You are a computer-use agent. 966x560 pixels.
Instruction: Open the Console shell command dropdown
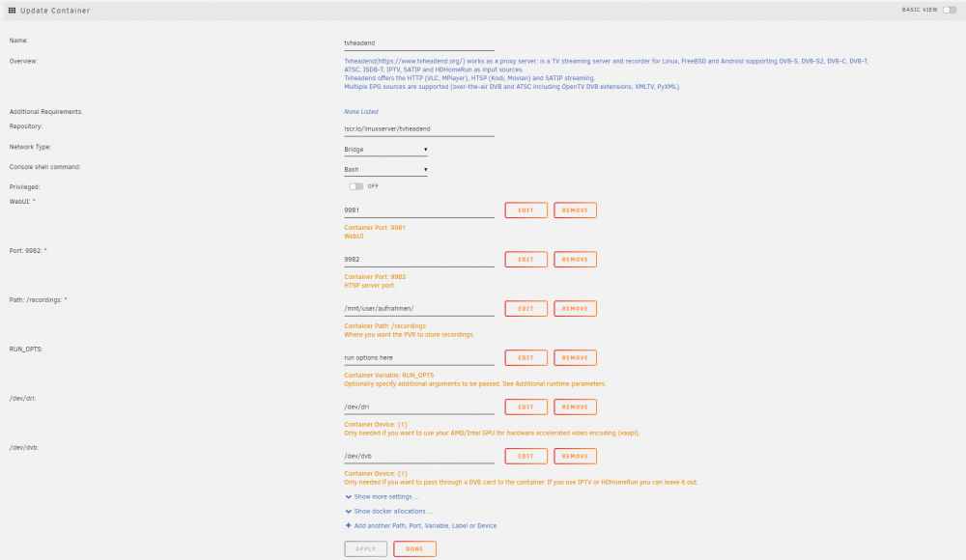pos(385,169)
